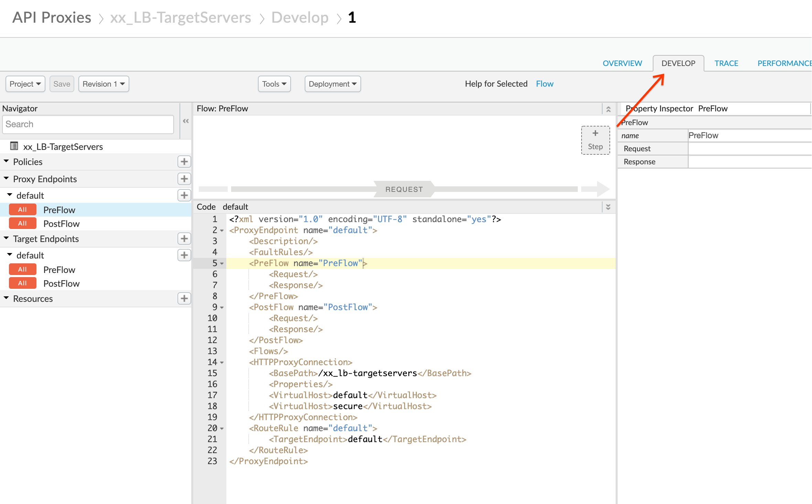This screenshot has height=504, width=812.
Task: Open the Revision 1 dropdown
Action: (104, 84)
